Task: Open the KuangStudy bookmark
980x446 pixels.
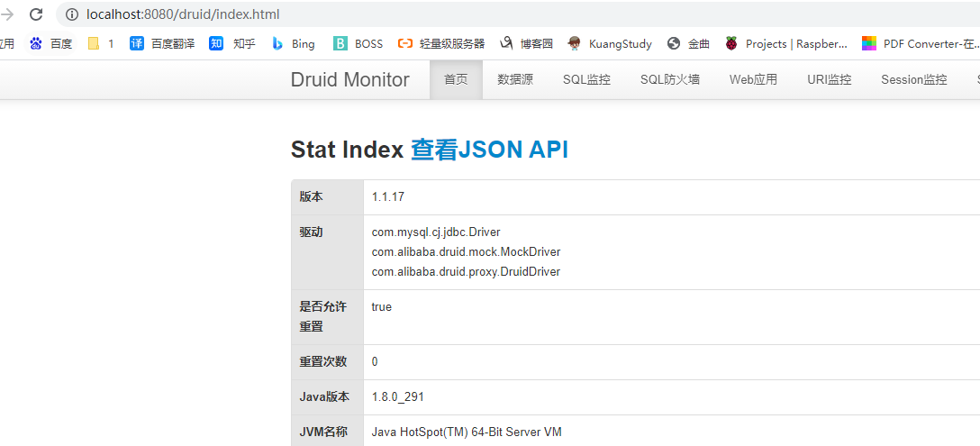Action: click(x=610, y=44)
